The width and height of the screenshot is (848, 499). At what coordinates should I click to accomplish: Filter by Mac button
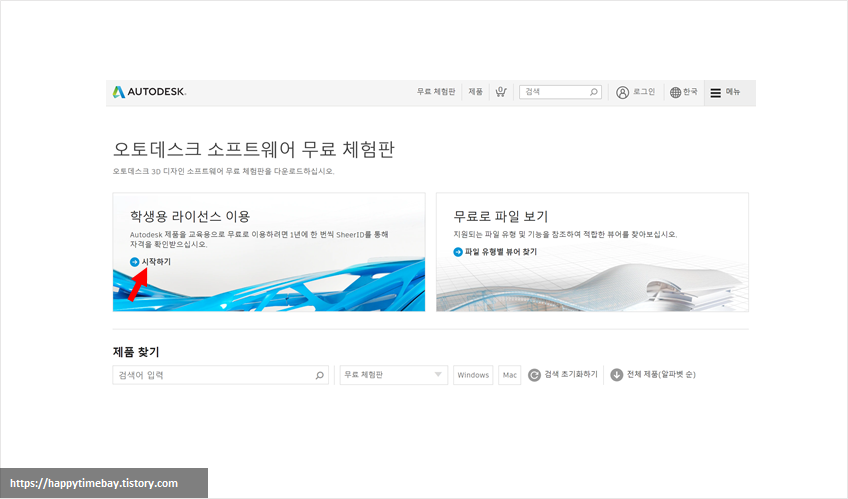pyautogui.click(x=509, y=375)
